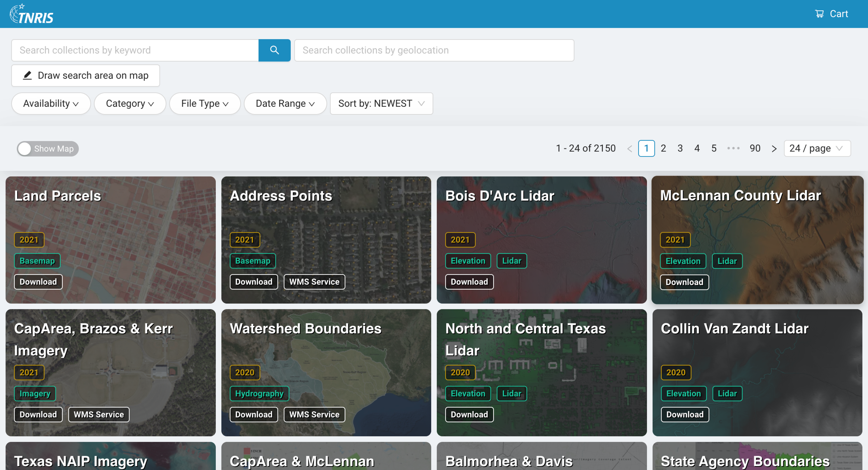
Task: Click the geolocation search input field
Action: 434,50
